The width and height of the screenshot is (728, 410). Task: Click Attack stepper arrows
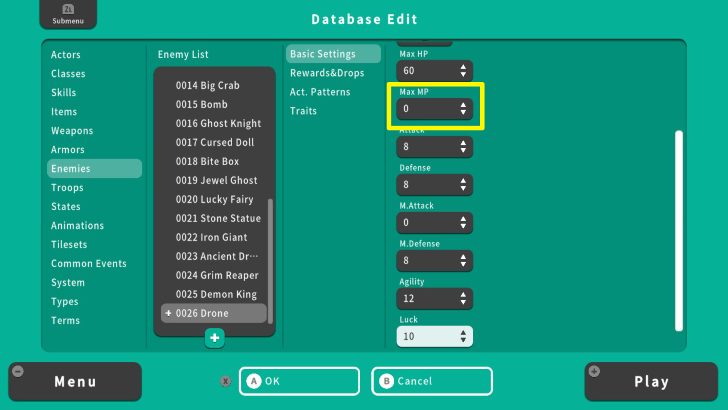(x=463, y=147)
